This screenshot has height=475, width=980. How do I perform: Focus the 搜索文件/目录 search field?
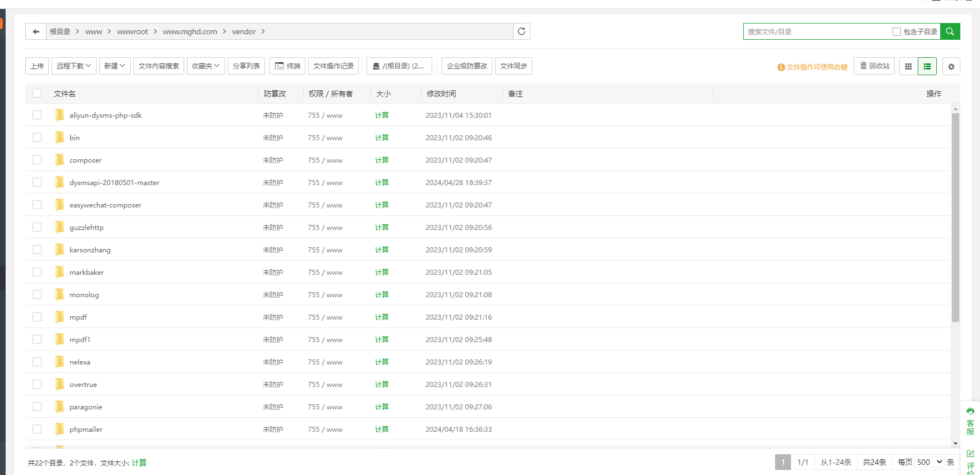coord(817,31)
